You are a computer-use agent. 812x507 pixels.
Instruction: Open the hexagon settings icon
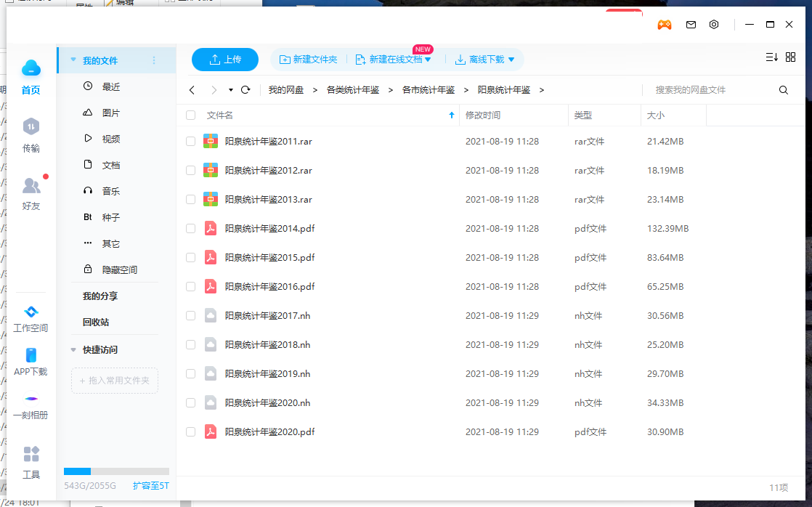pyautogui.click(x=714, y=25)
